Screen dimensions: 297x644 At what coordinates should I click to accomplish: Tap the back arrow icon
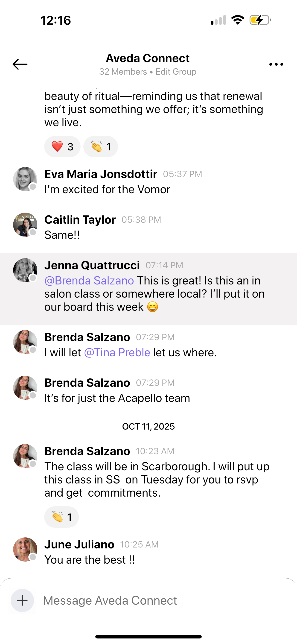20,64
